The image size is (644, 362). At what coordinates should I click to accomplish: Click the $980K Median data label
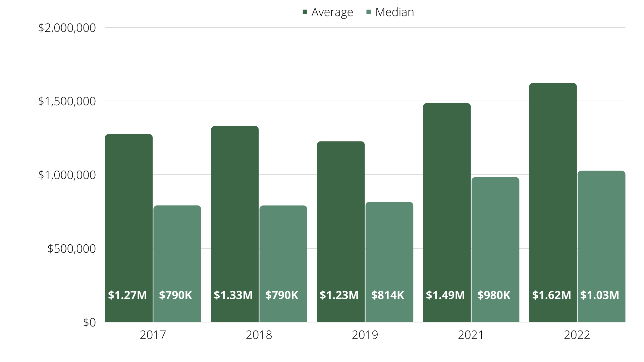[x=494, y=295]
